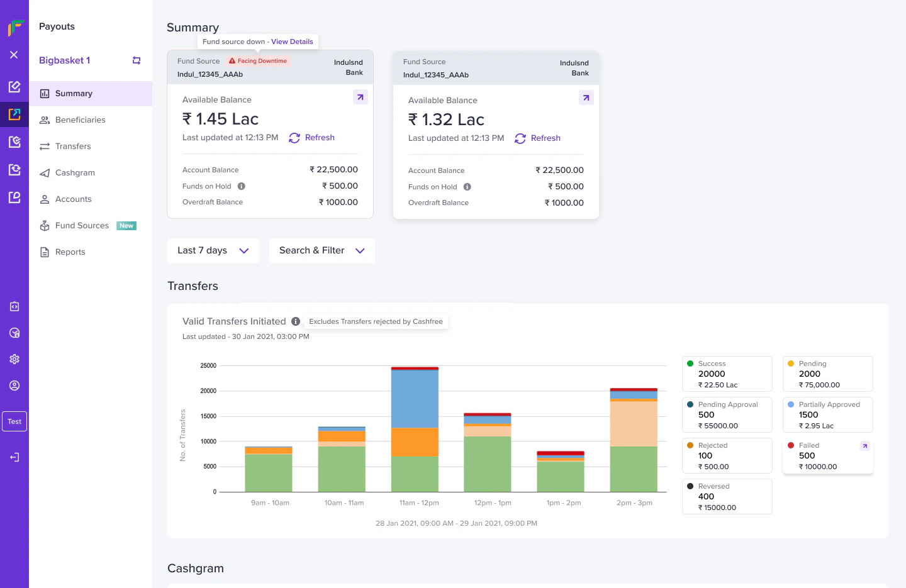
Task: Open the arrow icon on the 1.32 Lac balance card
Action: tap(586, 97)
